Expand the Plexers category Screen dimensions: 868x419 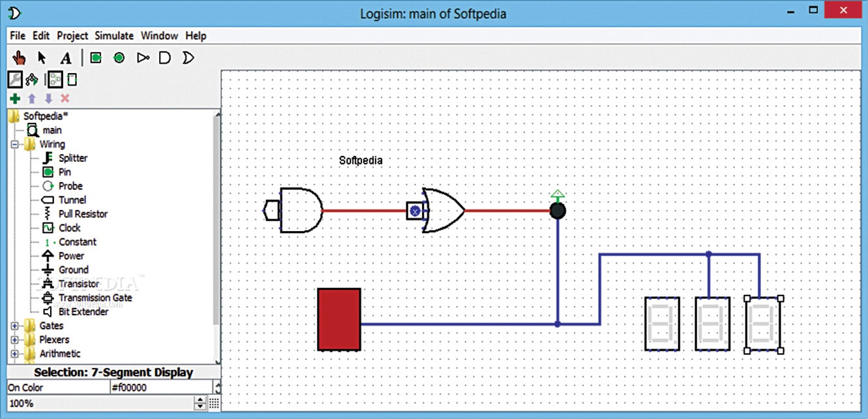[x=14, y=339]
